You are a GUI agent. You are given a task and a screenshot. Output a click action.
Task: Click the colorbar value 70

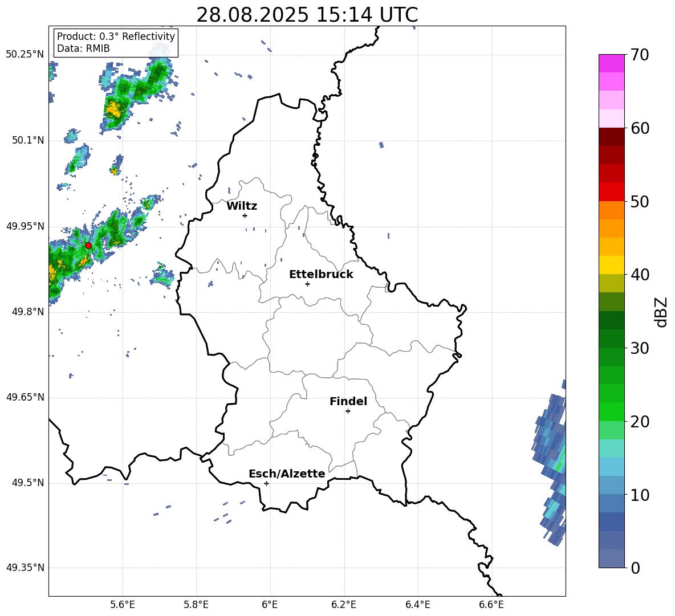(x=640, y=55)
